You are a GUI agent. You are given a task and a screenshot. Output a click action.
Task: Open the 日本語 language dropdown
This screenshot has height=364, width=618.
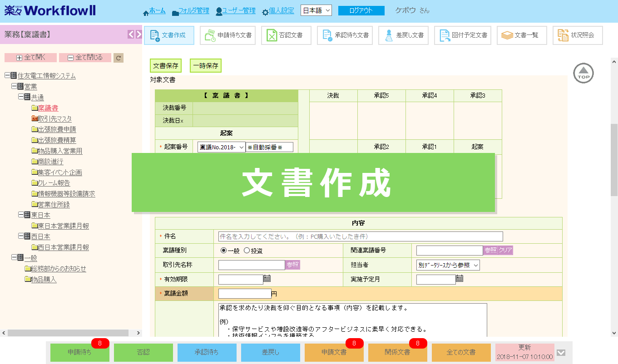pos(316,10)
